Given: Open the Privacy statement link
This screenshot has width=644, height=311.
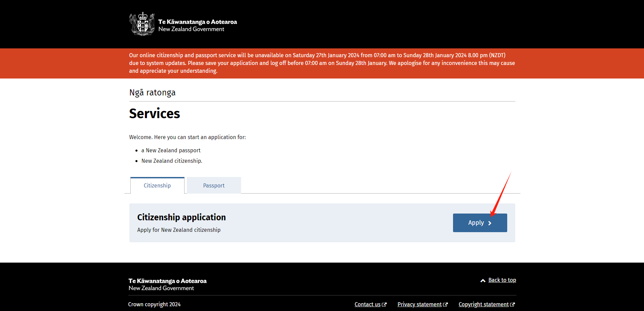Looking at the screenshot, I should [x=420, y=304].
